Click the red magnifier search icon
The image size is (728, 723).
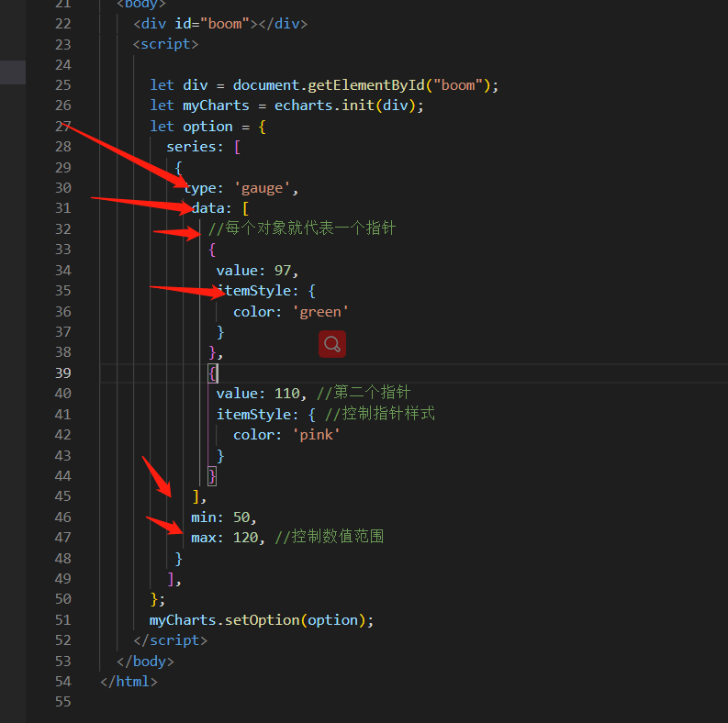(x=332, y=344)
